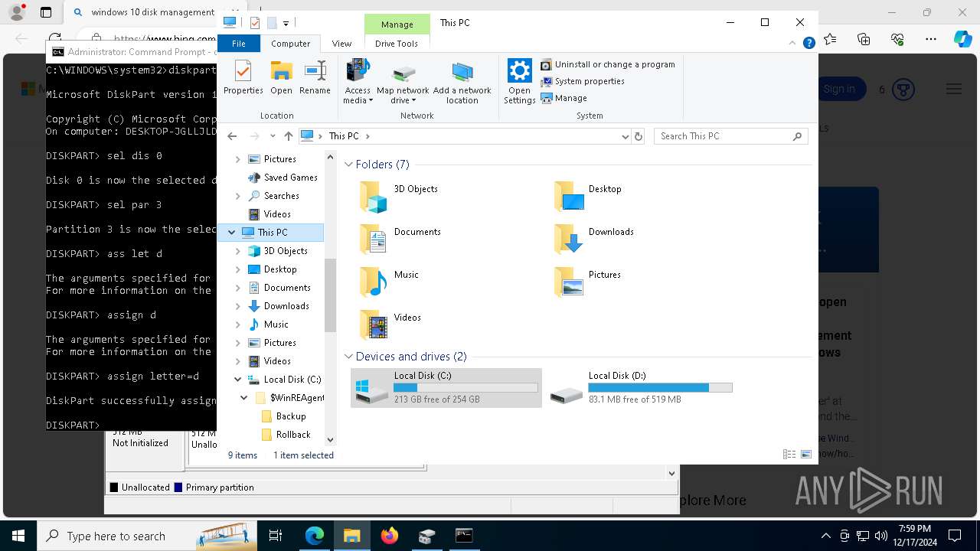Open Task View on taskbar
Image resolution: width=980 pixels, height=551 pixels.
point(276,536)
